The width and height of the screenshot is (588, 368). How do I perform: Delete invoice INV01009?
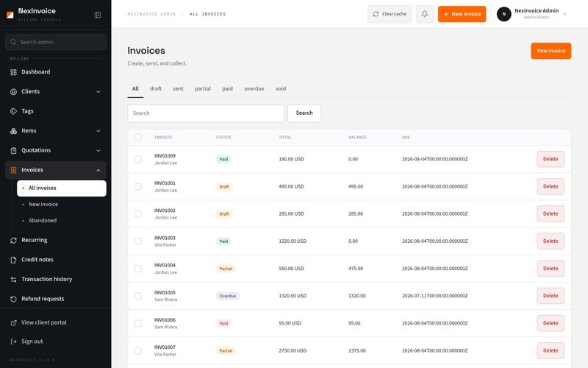click(x=551, y=159)
